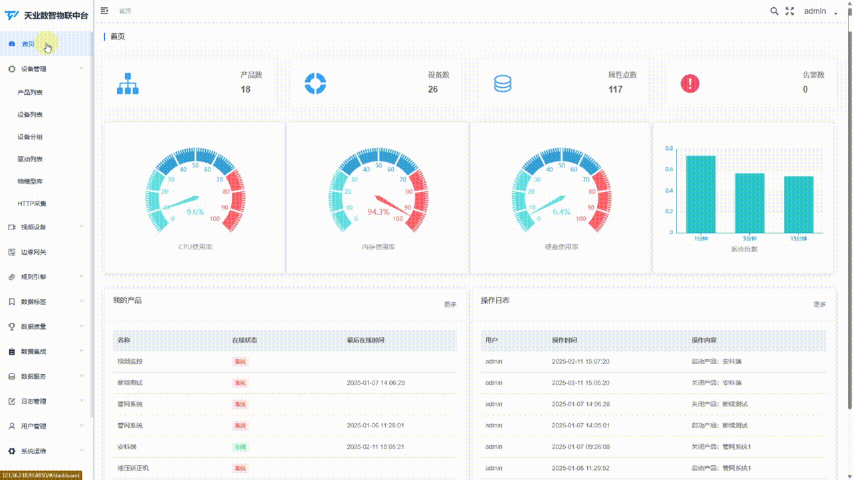Click the 1分钟 system load bar
This screenshot has width=853, height=480.
click(701, 194)
